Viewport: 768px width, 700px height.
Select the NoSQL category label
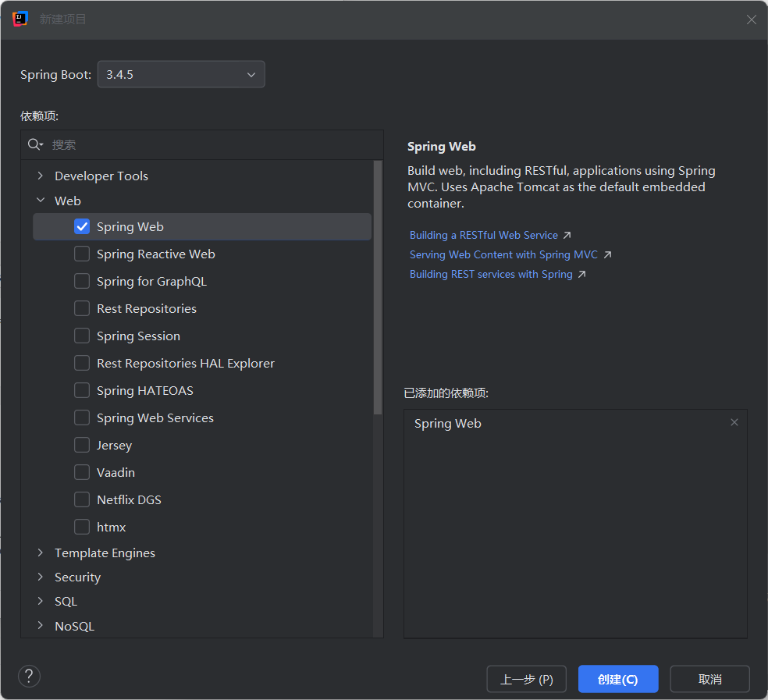(x=74, y=626)
